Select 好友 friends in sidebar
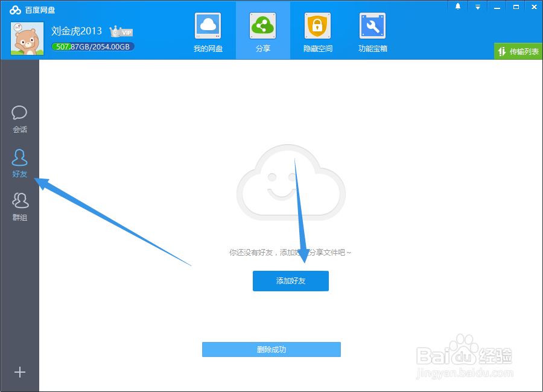 tap(20, 163)
